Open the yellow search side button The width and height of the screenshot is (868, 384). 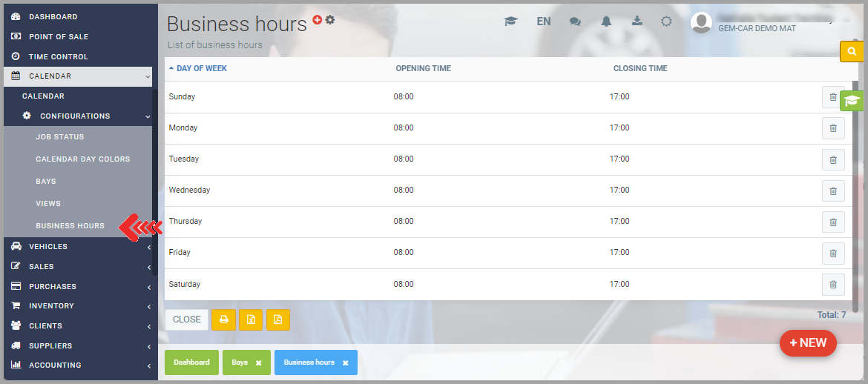coord(852,51)
